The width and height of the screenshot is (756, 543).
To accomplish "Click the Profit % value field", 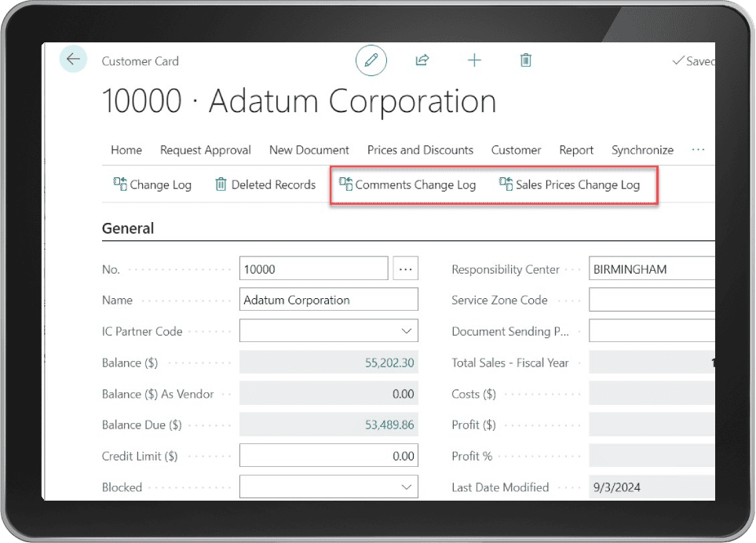I will pos(652,456).
